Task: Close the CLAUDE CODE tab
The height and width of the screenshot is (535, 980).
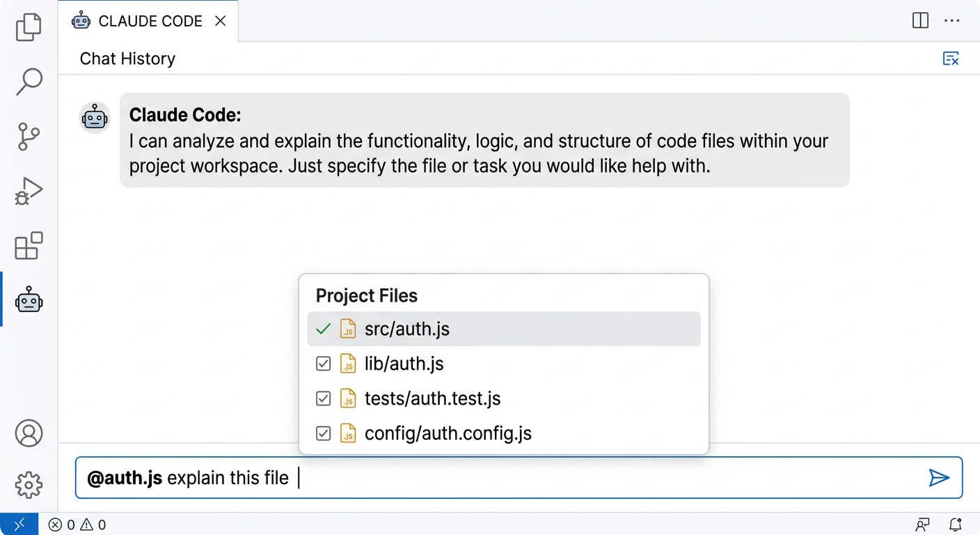Action: point(221,21)
